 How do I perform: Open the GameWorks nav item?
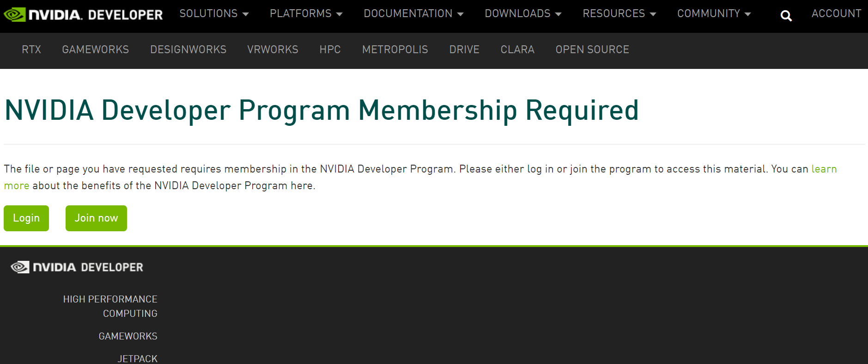click(x=96, y=49)
